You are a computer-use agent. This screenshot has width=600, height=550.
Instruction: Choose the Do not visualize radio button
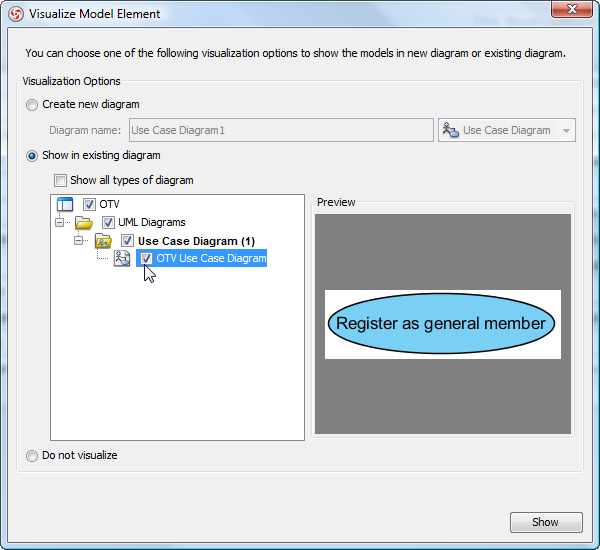tap(32, 455)
